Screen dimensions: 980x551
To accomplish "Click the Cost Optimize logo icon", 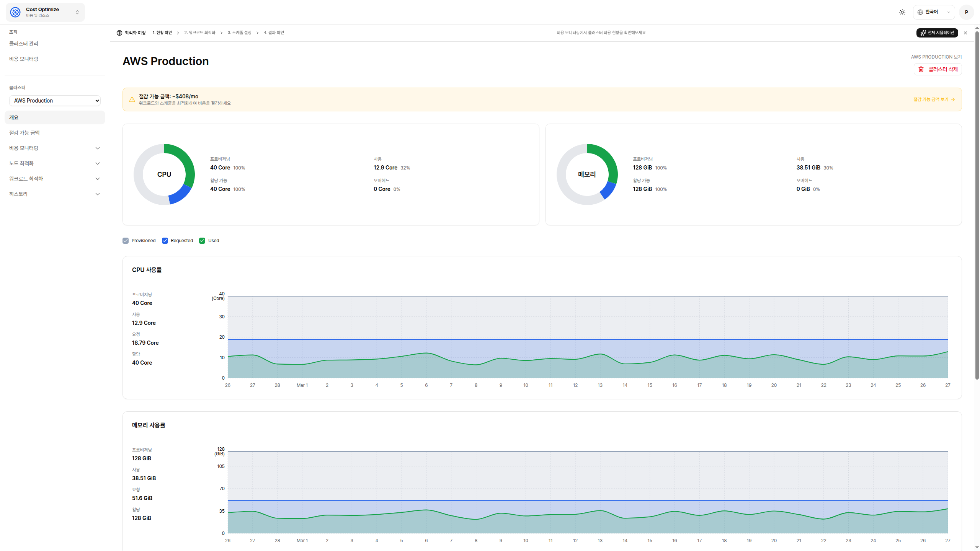I will pos(15,12).
